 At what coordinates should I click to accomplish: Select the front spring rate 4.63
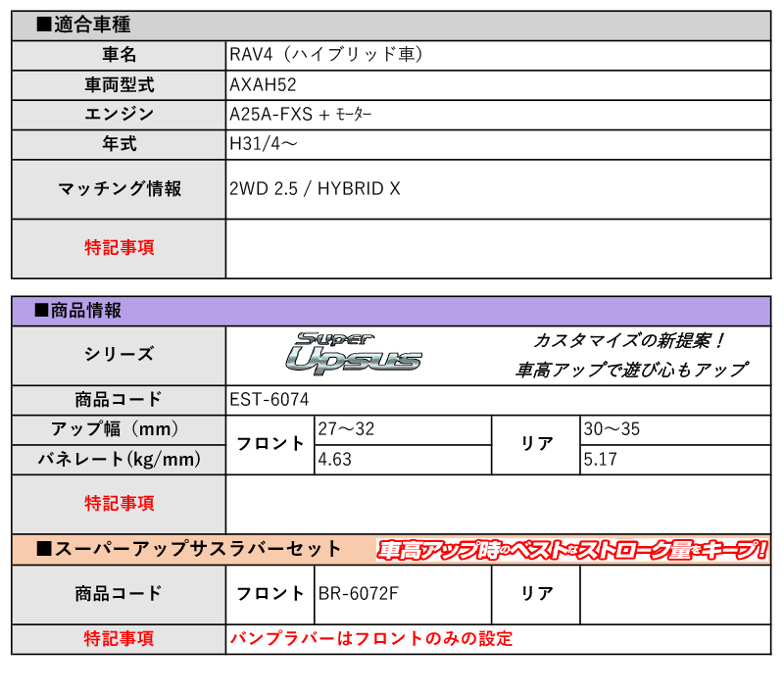(336, 459)
